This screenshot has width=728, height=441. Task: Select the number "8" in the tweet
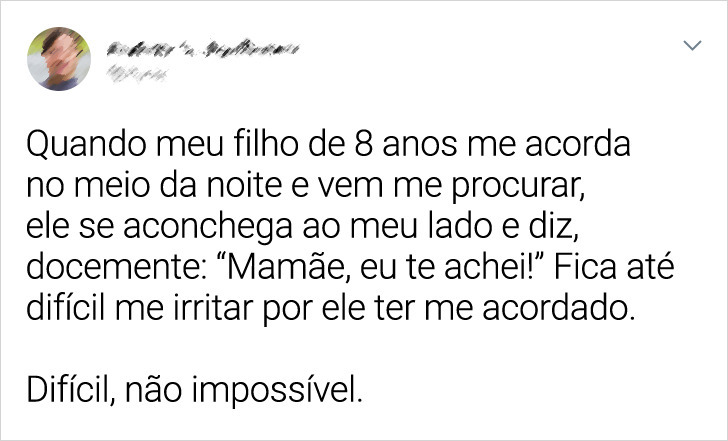point(364,144)
